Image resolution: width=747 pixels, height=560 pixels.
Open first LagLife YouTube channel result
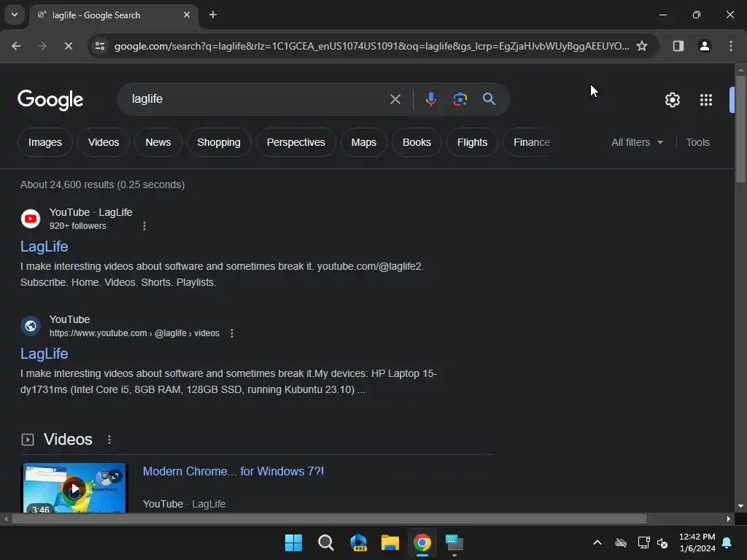click(x=44, y=246)
